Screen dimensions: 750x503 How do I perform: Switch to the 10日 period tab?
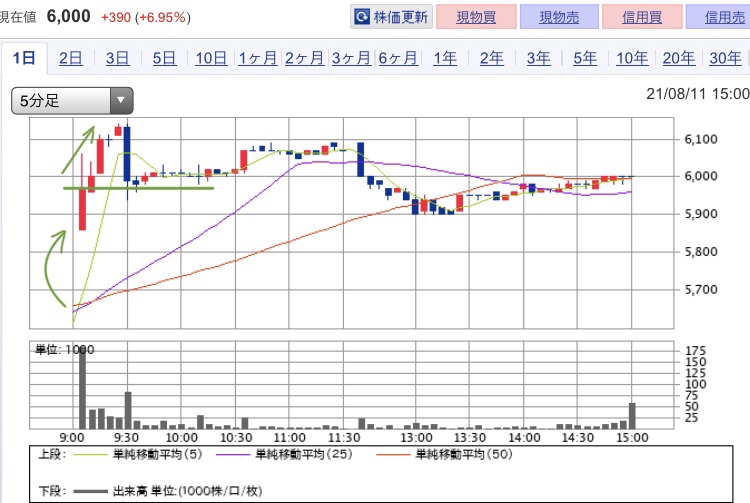[x=211, y=58]
